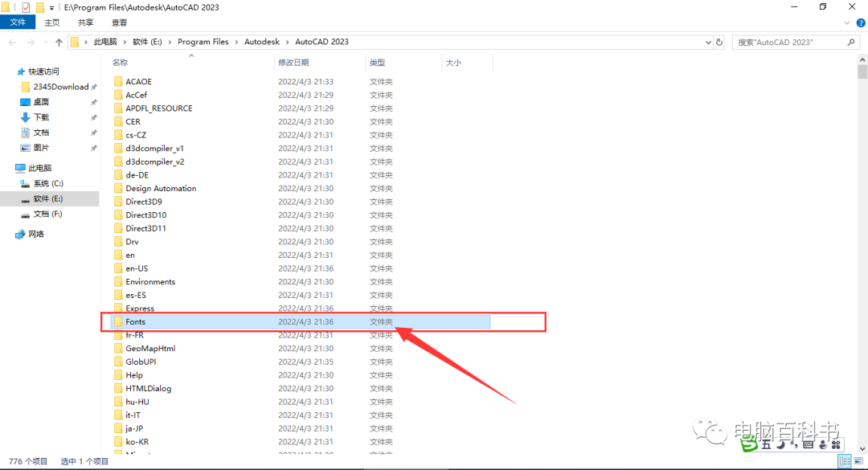868x470 pixels.
Task: Switch to details view layout icon
Action: pyautogui.click(x=845, y=461)
